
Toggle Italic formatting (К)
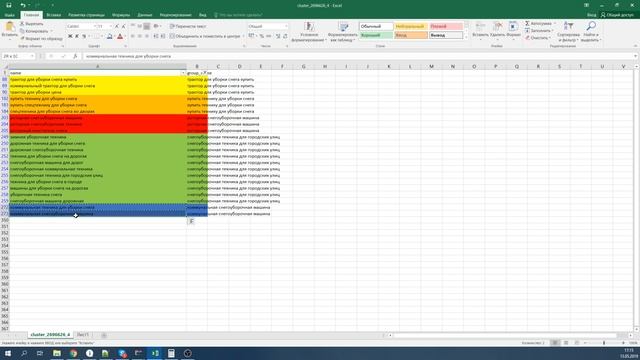77,36
